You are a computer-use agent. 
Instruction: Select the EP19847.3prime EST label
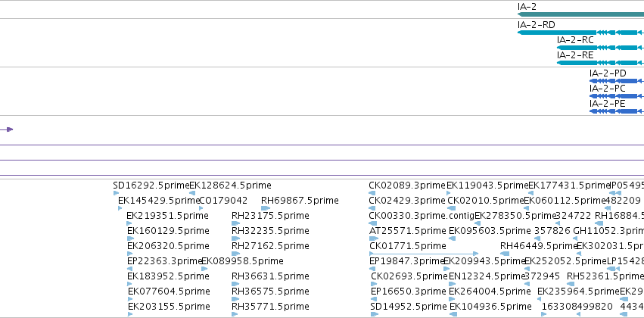point(407,261)
